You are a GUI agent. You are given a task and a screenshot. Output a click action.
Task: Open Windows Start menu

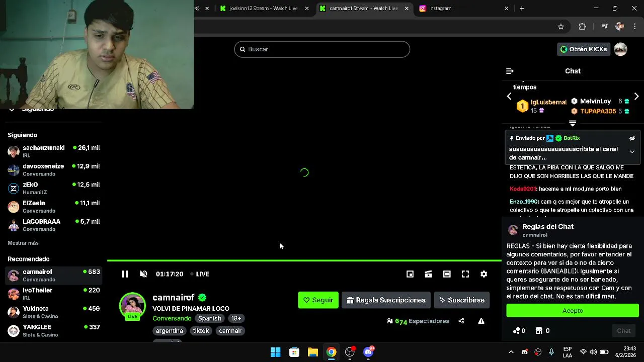(275, 352)
